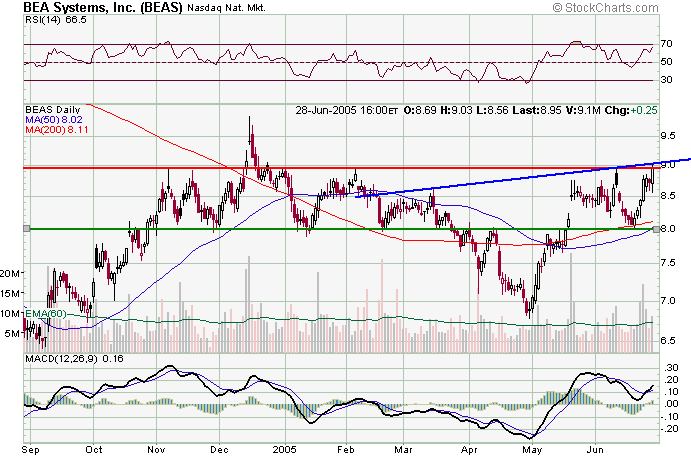Viewport: 691px width, 459px height.
Task: Click the .00 MACD zero axis label
Action: pyautogui.click(x=672, y=404)
